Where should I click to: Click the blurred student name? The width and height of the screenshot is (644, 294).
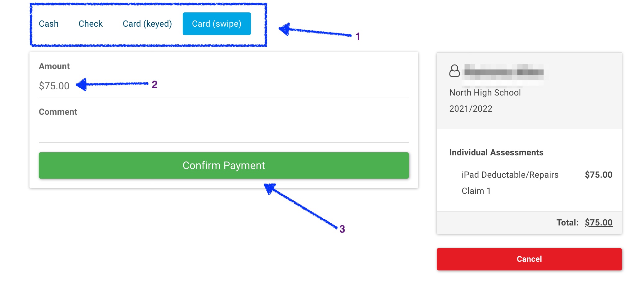coord(503,72)
